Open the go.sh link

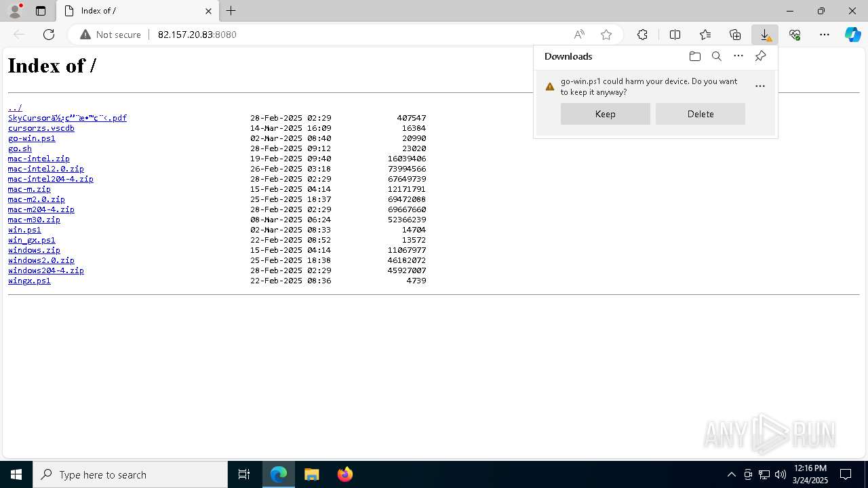20,148
